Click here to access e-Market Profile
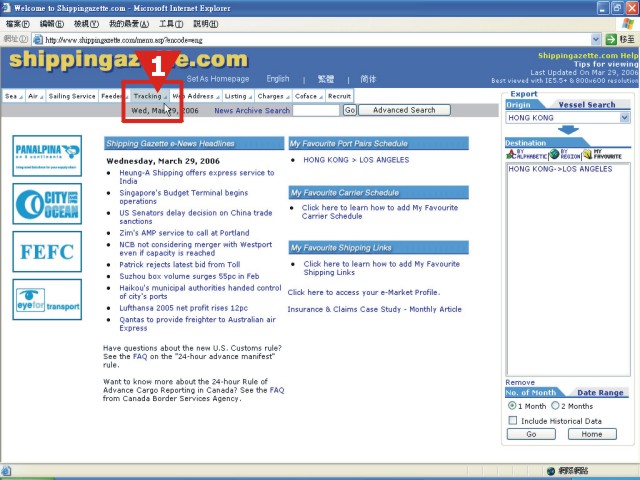The width and height of the screenshot is (640, 480). [x=364, y=293]
